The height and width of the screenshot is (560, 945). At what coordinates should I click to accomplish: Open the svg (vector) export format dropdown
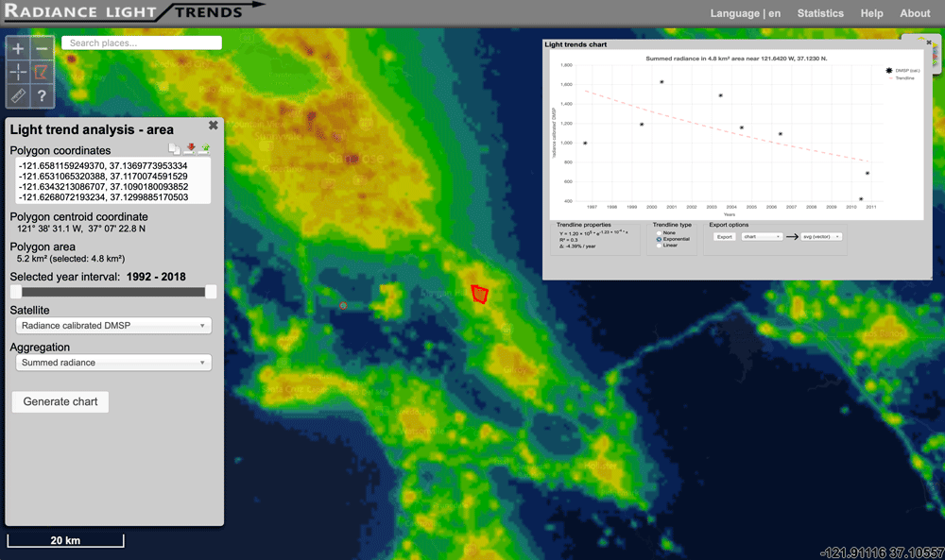coord(821,237)
